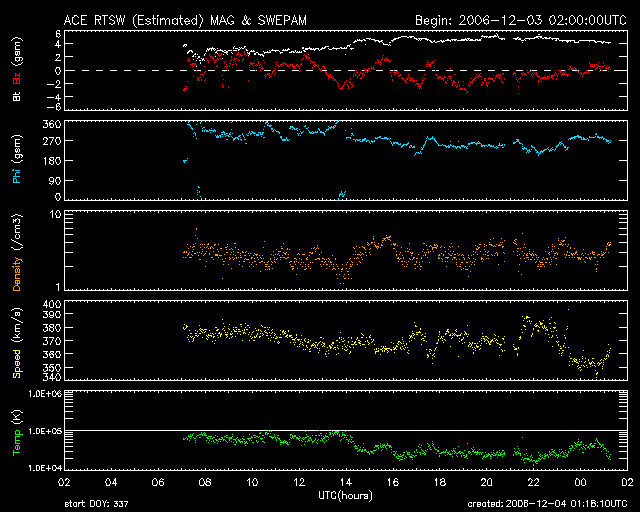Click the '370' tick on Speed axis
Screen dimensions: 640x512
(52, 341)
